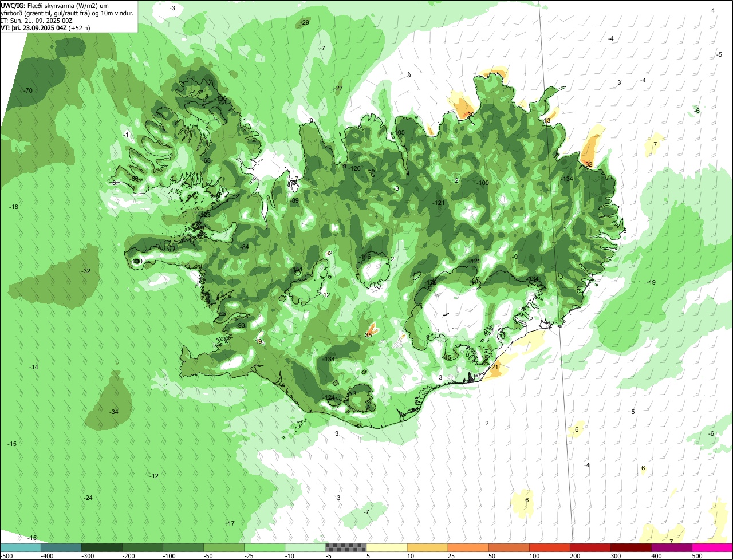Click the -14 value over the western sea
Screen dimensions: 733x560
click(x=34, y=367)
